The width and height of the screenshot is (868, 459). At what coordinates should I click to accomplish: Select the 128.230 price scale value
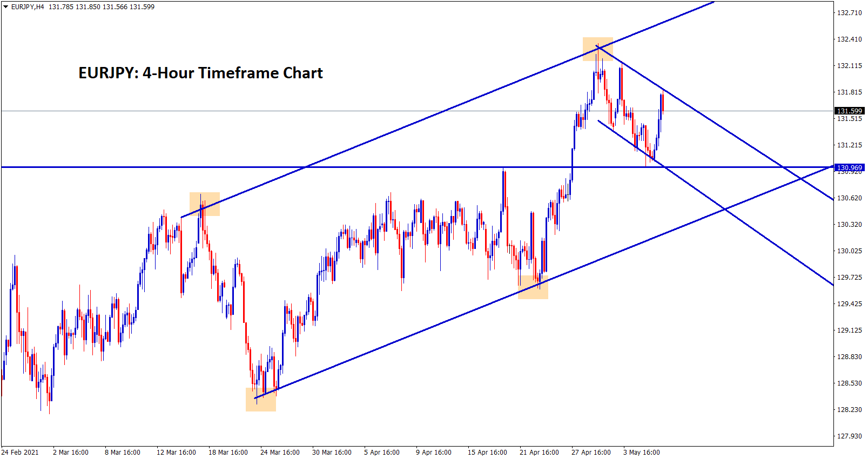[x=850, y=409]
